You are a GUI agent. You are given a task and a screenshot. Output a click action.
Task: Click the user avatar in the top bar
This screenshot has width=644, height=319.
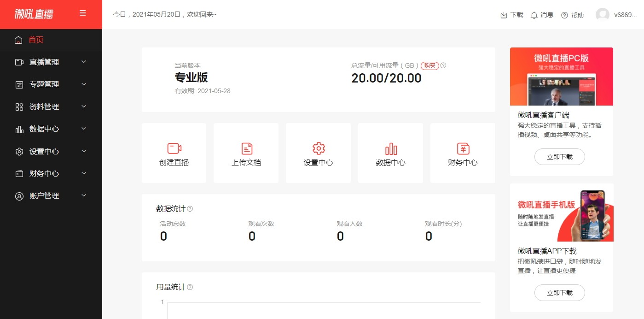click(603, 15)
